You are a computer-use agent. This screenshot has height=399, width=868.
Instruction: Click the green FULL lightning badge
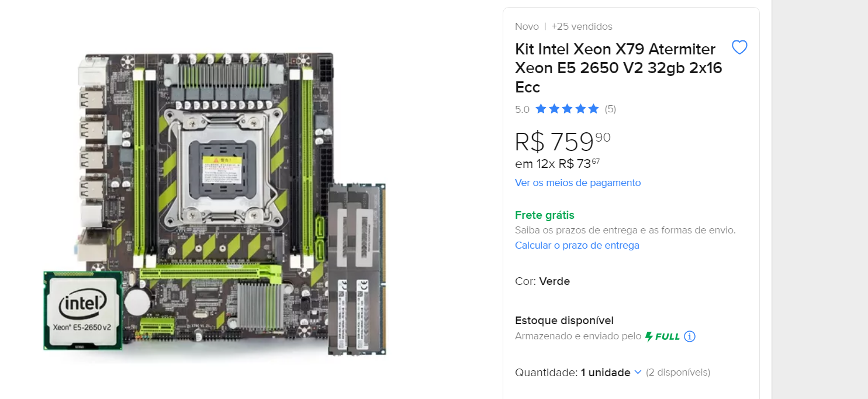pos(663,336)
